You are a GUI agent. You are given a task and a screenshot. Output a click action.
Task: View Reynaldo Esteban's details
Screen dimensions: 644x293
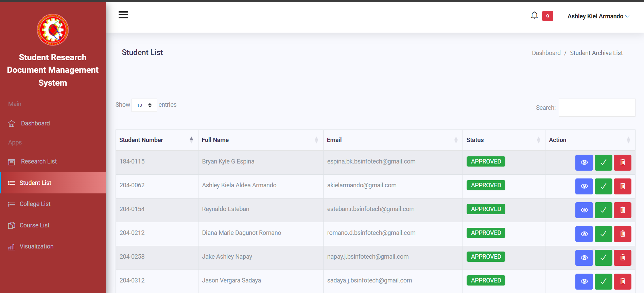(584, 210)
